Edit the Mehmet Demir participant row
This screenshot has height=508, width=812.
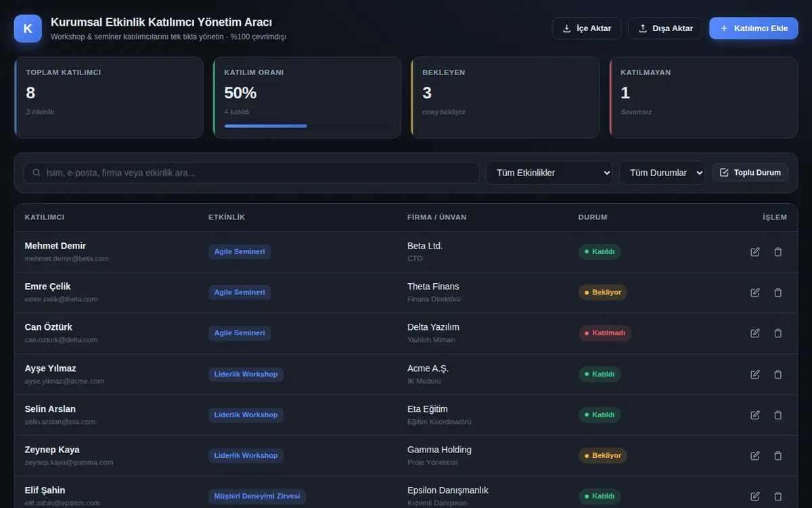pos(755,252)
